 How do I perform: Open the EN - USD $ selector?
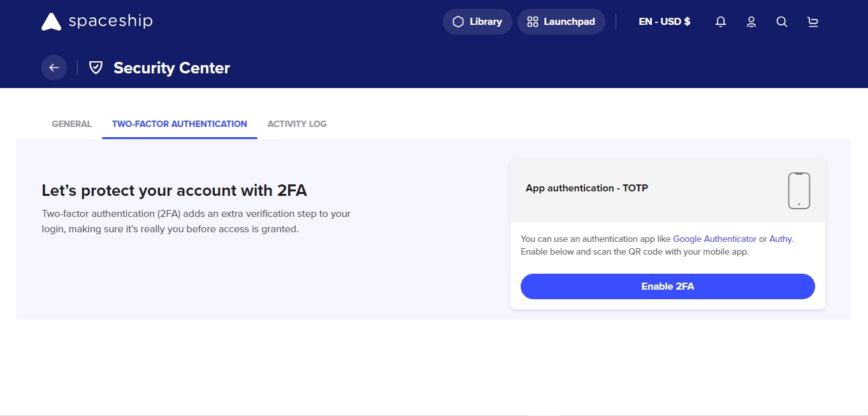[x=664, y=22]
